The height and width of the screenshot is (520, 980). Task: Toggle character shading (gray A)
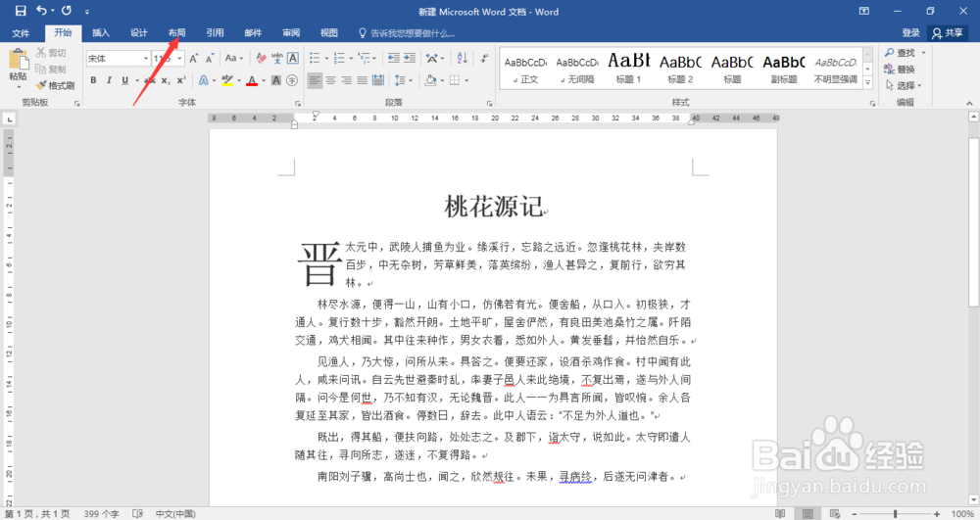(276, 80)
